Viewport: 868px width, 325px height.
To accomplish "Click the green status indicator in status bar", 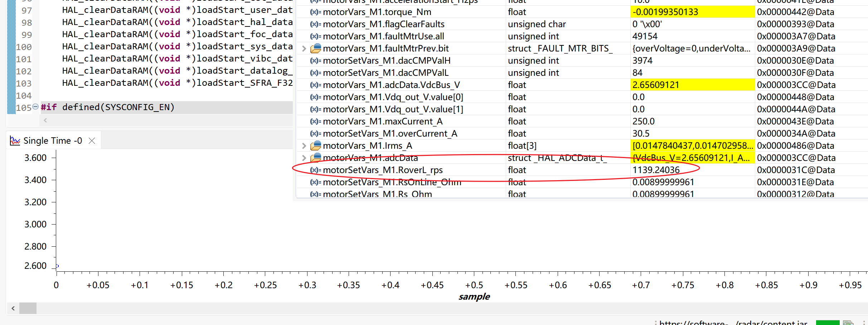I will pos(828,323).
